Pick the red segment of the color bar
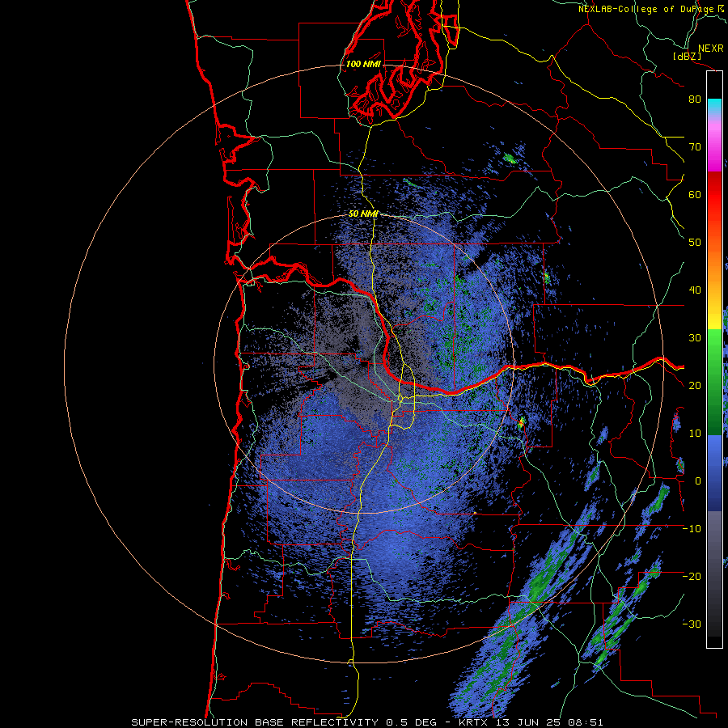Screen dimensions: 728x728 715,195
